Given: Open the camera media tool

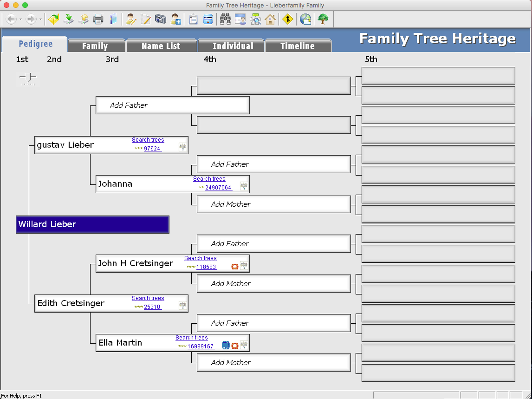Looking at the screenshot, I should pyautogui.click(x=160, y=19).
